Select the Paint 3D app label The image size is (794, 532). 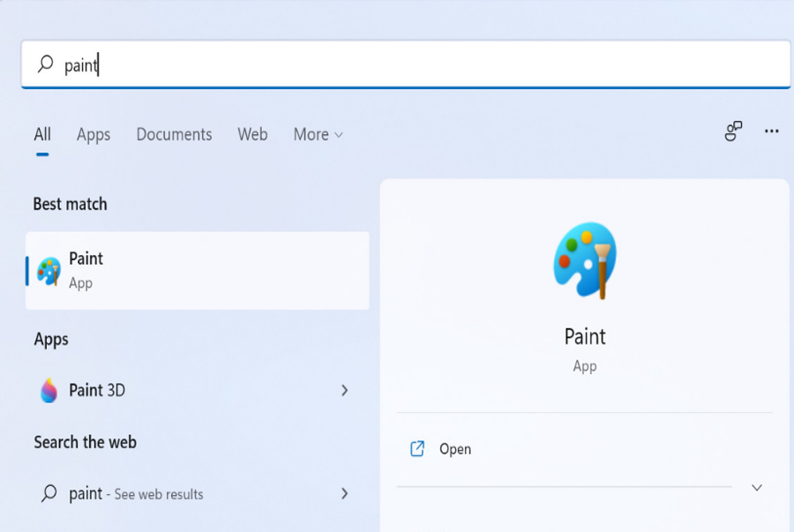tap(97, 390)
